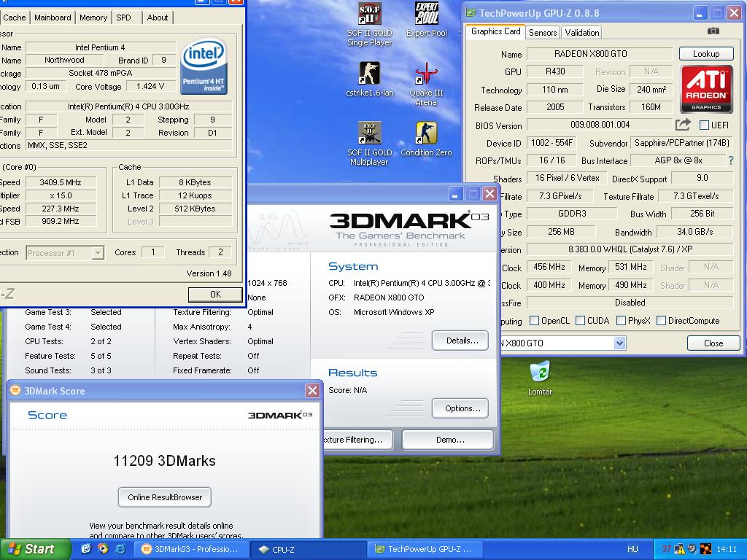Click the Core Speed value 3409.5 MHz
Screen dimensions: 747x560
(61, 182)
